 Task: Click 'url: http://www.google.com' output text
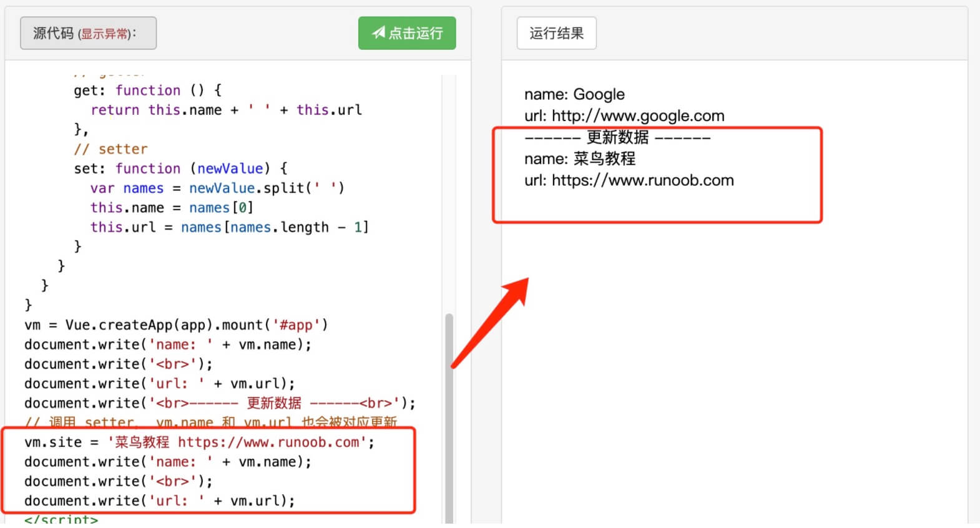click(x=624, y=115)
